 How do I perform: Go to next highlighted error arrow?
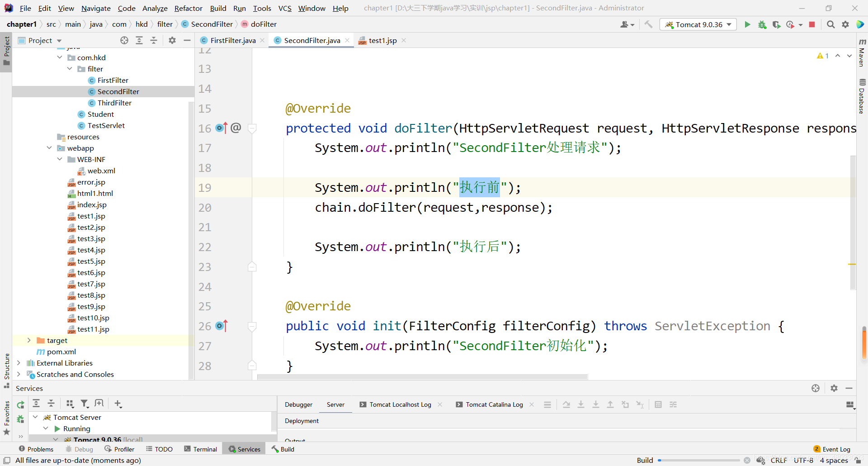click(849, 56)
